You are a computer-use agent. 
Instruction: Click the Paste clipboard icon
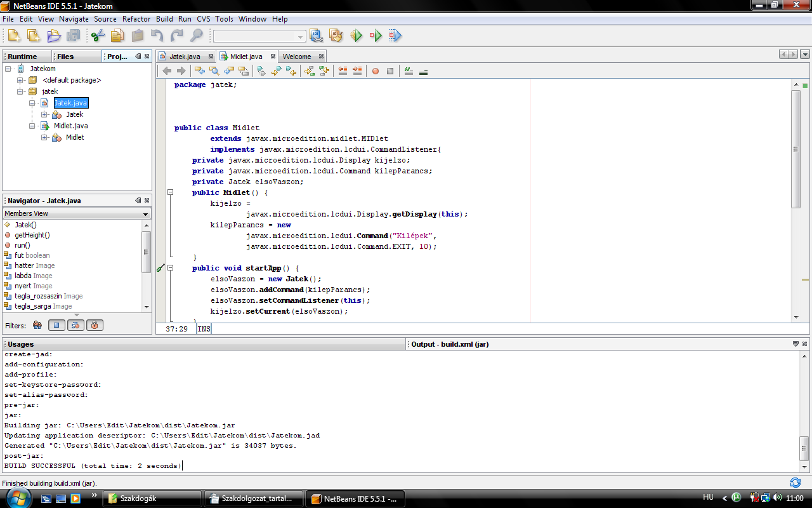[x=137, y=36]
